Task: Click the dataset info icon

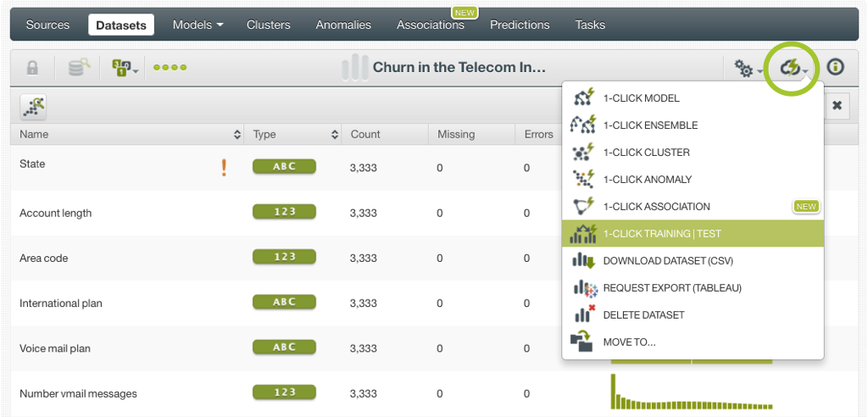Action: [835, 68]
